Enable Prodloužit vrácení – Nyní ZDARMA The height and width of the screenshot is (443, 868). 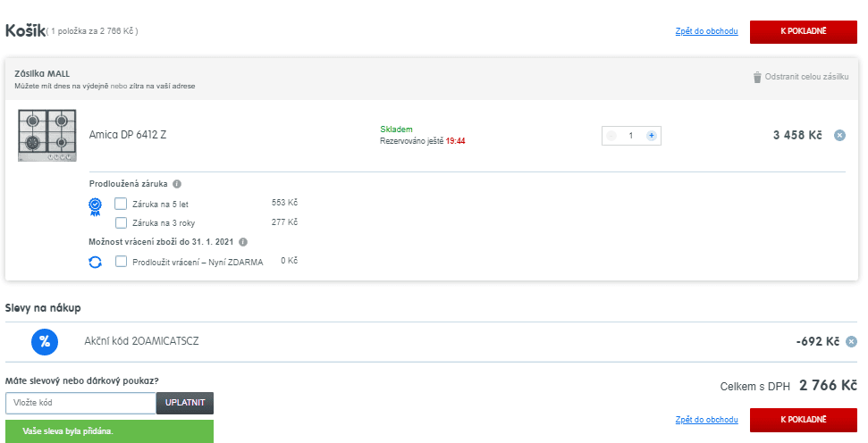pyautogui.click(x=121, y=261)
